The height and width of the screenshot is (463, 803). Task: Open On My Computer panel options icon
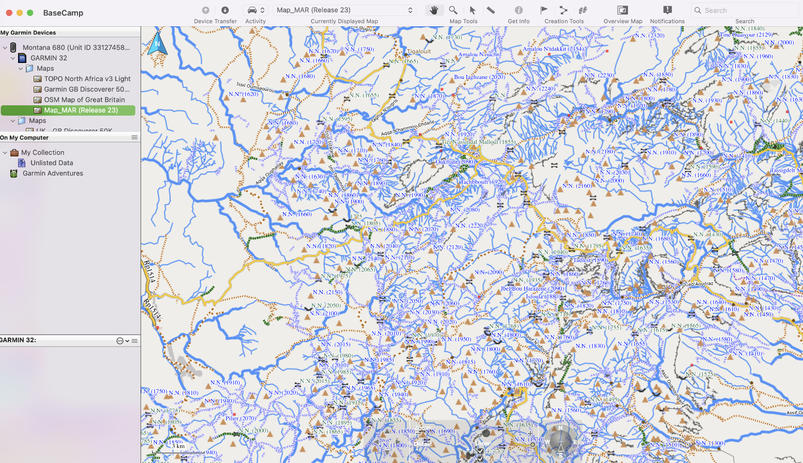coord(134,138)
